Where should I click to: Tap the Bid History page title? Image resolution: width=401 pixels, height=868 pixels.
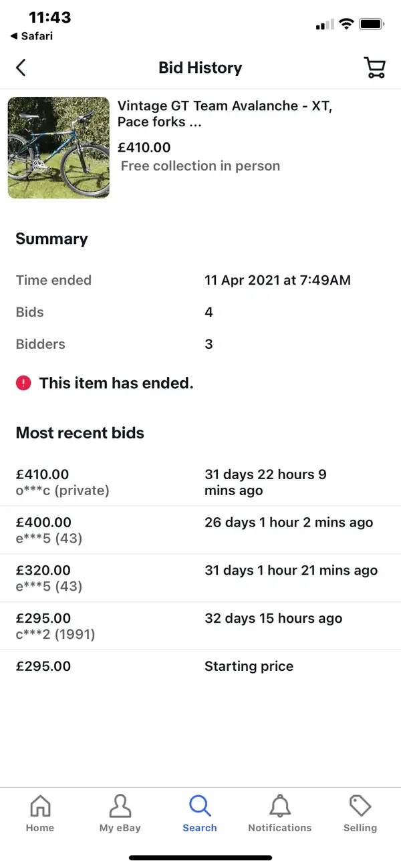point(200,67)
